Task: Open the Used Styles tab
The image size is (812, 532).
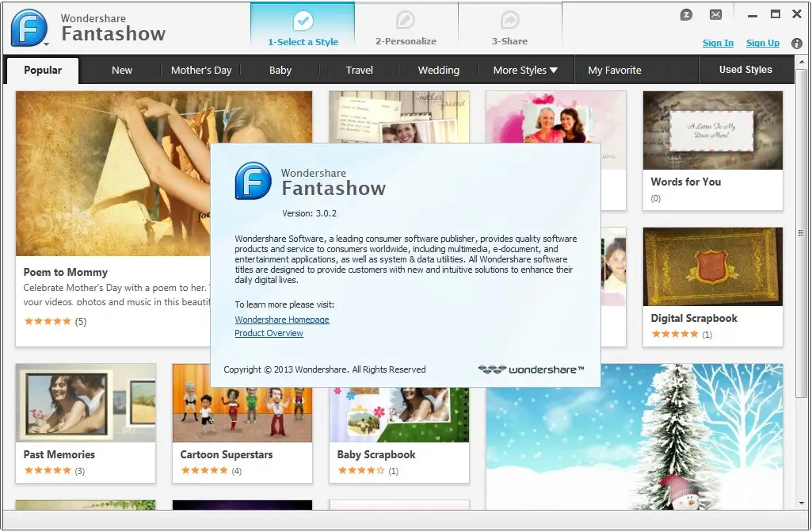Action: pos(745,70)
